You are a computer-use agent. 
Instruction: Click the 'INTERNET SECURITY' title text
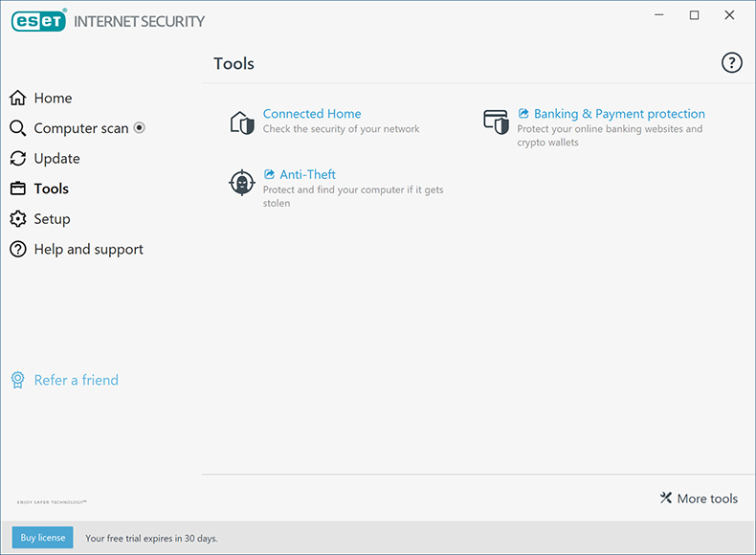(139, 22)
